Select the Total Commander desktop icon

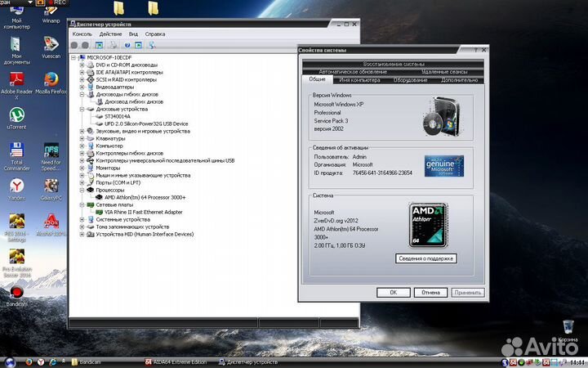17,156
